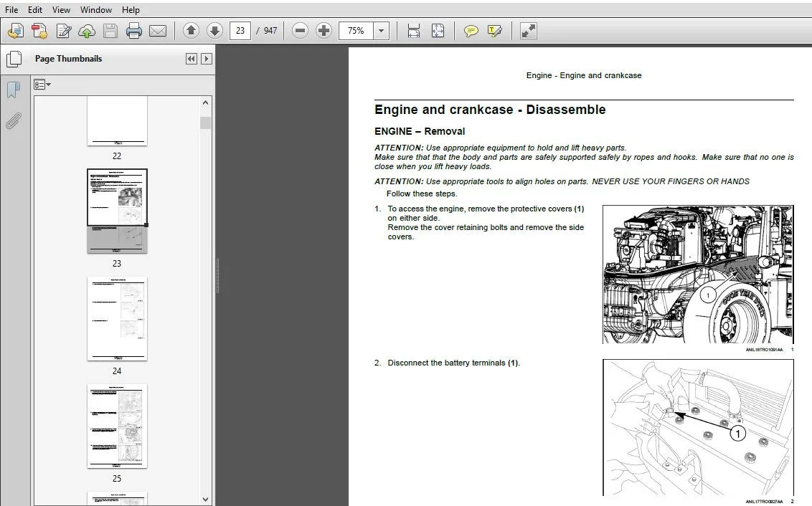Viewport: 812px width, 506px height.
Task: Click the page number field showing 23
Action: click(240, 31)
